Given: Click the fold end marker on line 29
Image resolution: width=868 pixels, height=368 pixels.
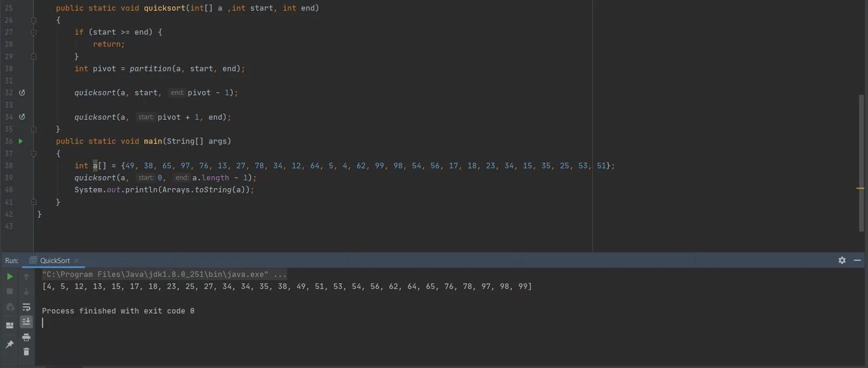Looking at the screenshot, I should click(34, 56).
